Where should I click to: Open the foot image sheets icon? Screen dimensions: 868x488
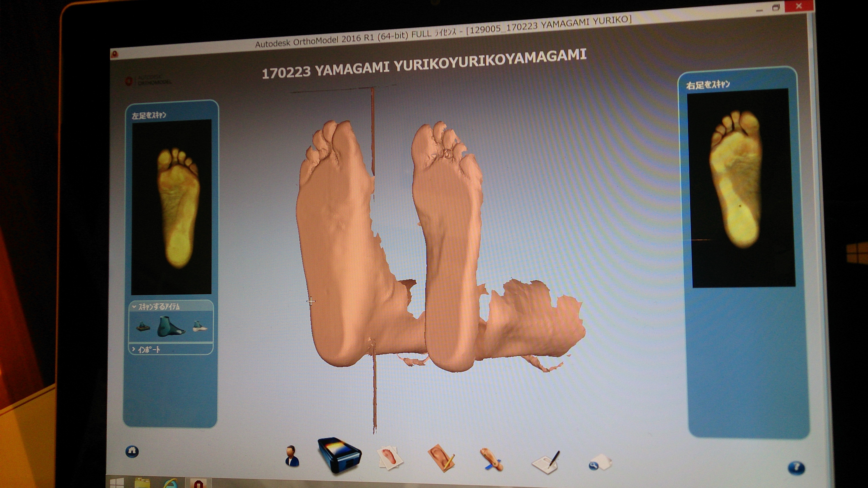(391, 458)
